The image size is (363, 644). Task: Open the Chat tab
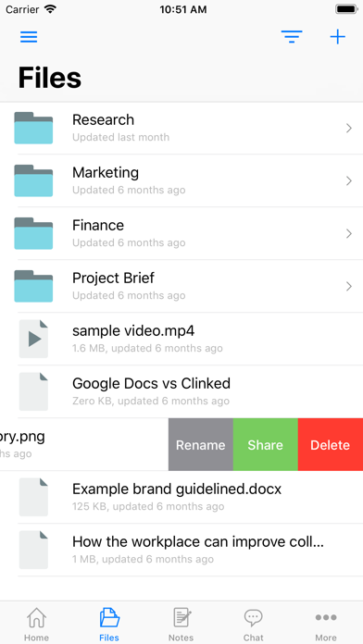[253, 625]
